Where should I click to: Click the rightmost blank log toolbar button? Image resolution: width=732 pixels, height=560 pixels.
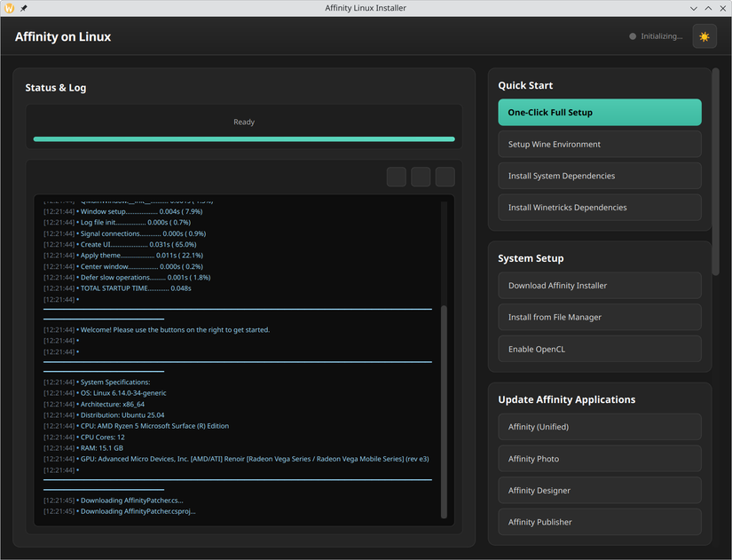coord(445,177)
